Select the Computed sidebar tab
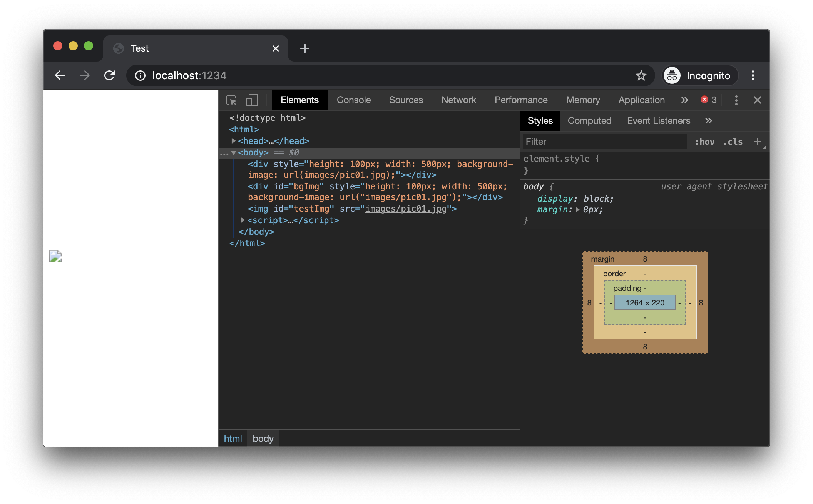The image size is (813, 504). pyautogui.click(x=589, y=121)
